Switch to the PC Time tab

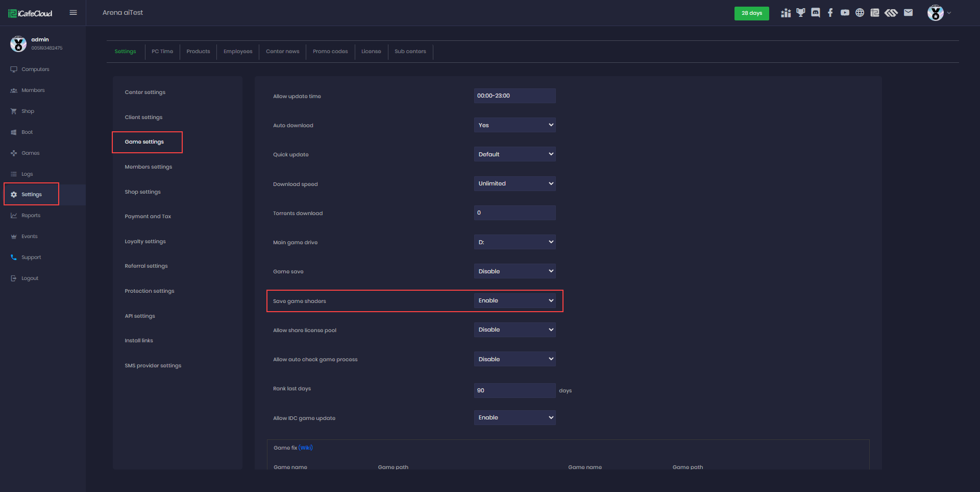pos(162,52)
